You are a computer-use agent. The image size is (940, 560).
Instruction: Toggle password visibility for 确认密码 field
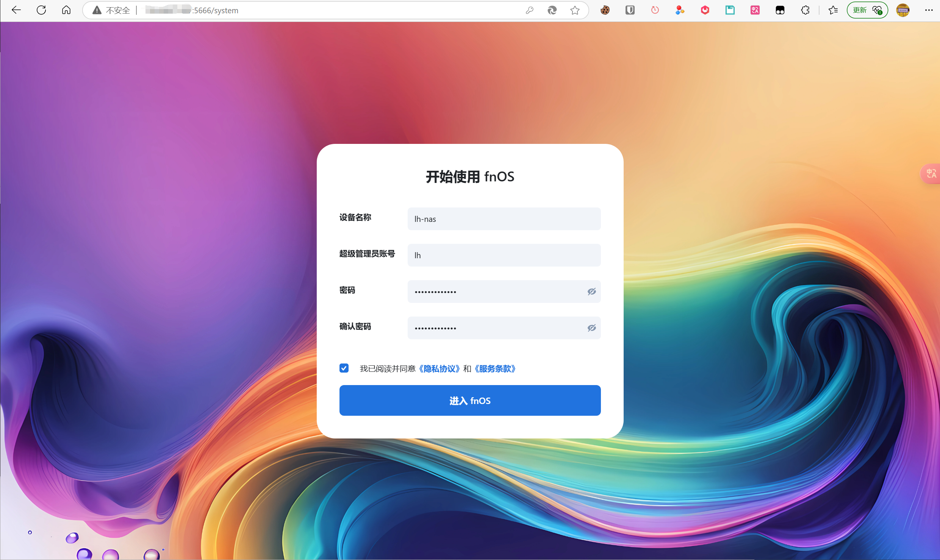tap(590, 328)
